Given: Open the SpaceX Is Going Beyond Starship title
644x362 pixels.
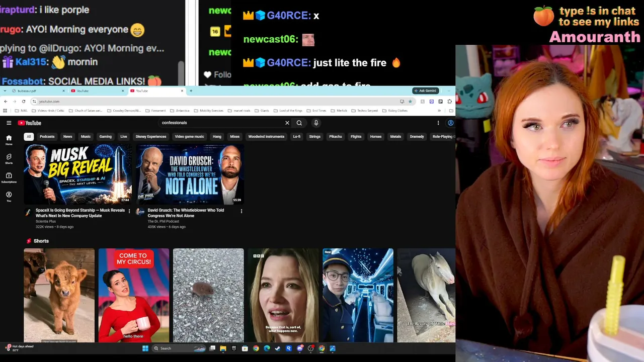Looking at the screenshot, I should click(80, 213).
